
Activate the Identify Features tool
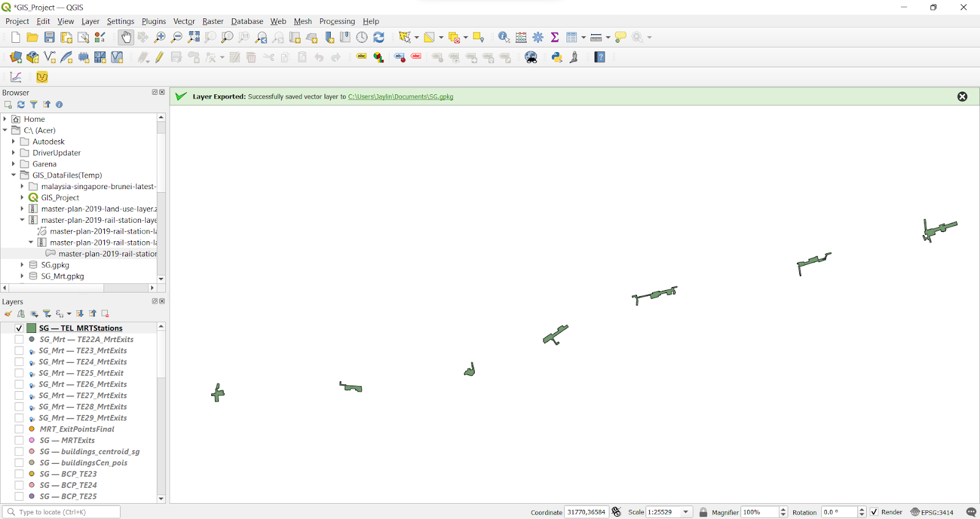coord(503,37)
